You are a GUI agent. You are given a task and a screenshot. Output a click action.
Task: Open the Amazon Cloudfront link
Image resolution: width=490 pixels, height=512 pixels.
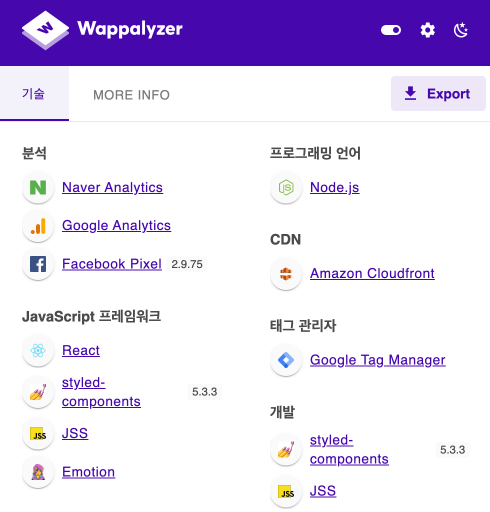pos(372,274)
